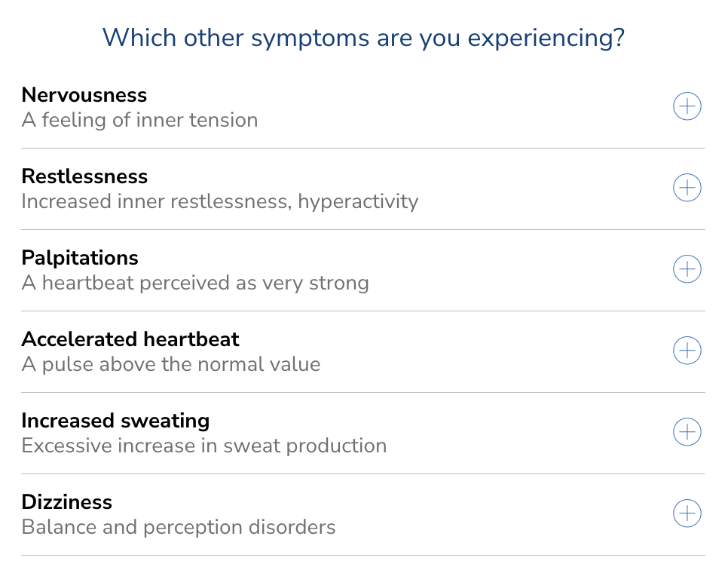Pick the Accelerated heartbeat title
The height and width of the screenshot is (573, 728).
(130, 339)
